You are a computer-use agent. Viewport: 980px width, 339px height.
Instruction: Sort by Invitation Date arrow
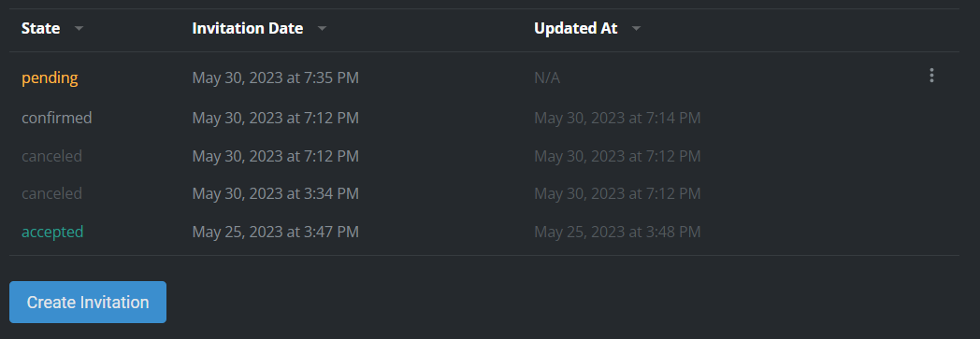(x=322, y=29)
